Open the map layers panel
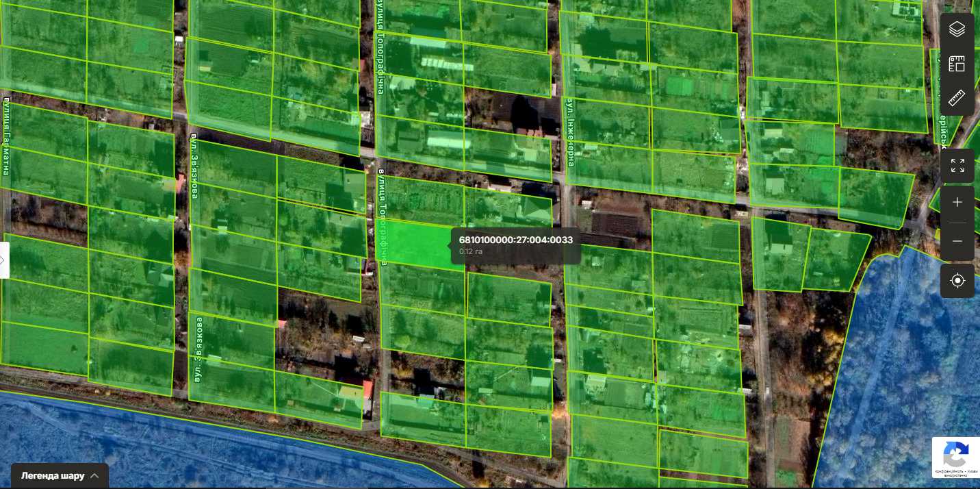The width and height of the screenshot is (980, 489). pos(957,29)
